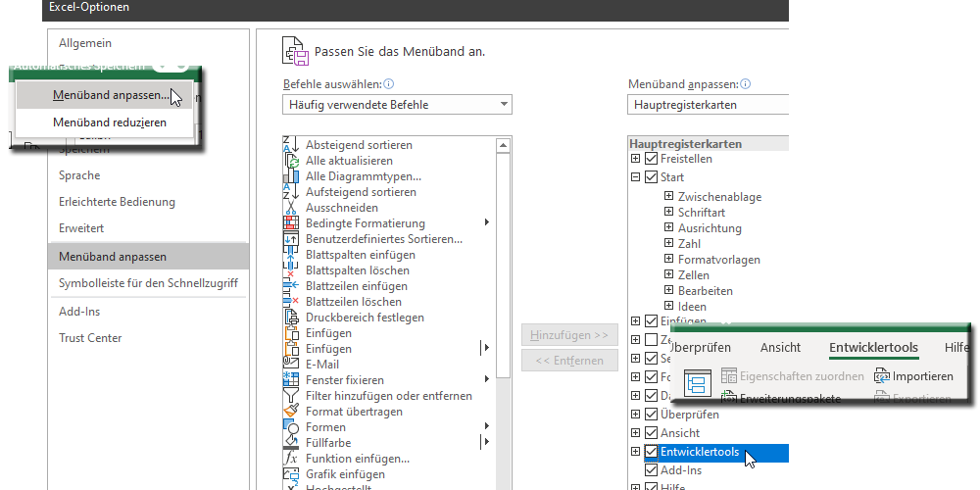The height and width of the screenshot is (490, 980).
Task: Toggle the Einfügen tab checkbox
Action: tap(651, 321)
